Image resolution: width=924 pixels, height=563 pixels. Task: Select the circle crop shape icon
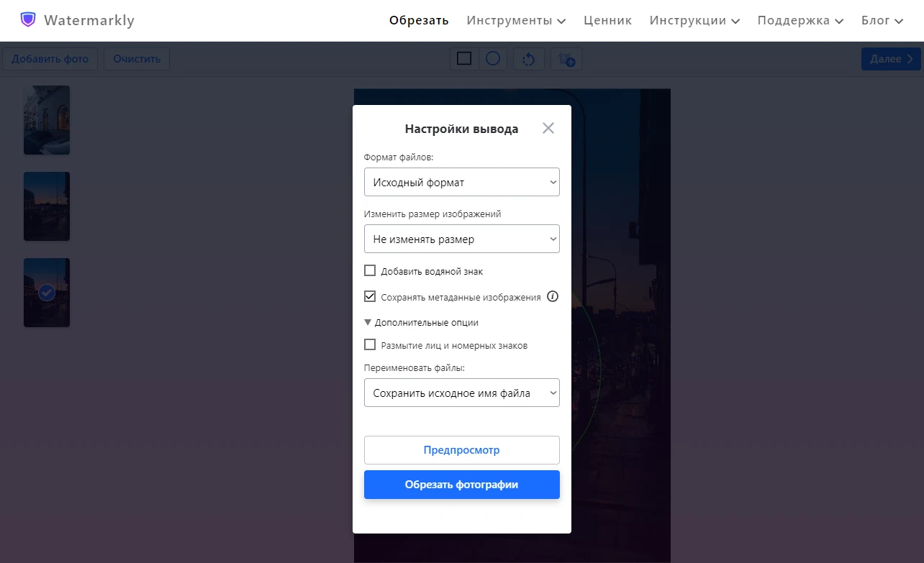tap(493, 59)
